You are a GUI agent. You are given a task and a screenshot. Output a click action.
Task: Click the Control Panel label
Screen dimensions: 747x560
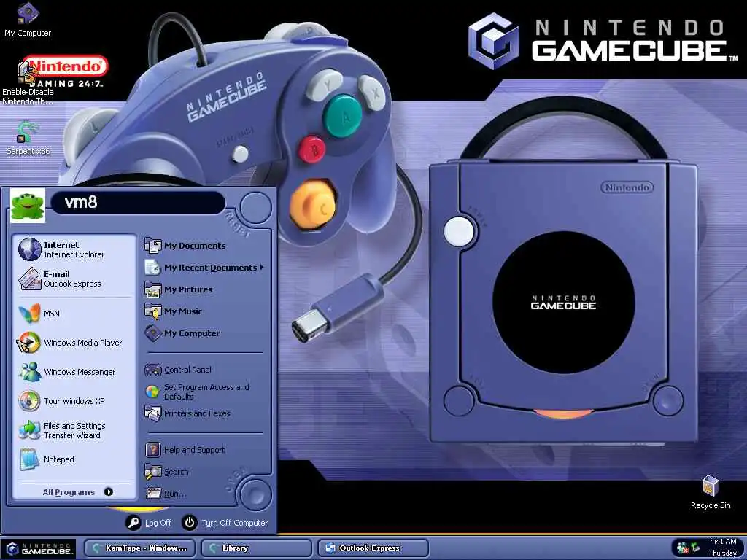(187, 370)
